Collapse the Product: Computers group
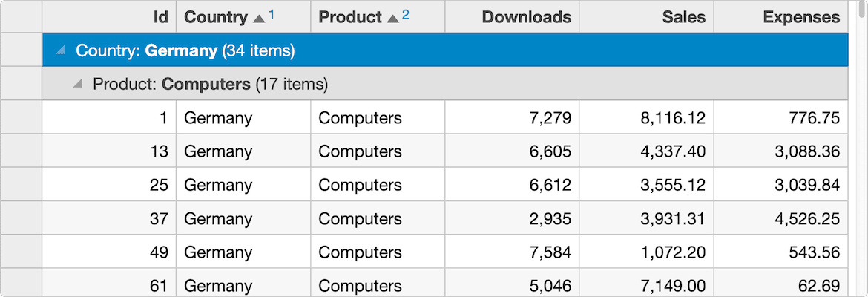This screenshot has height=297, width=868. coord(78,84)
